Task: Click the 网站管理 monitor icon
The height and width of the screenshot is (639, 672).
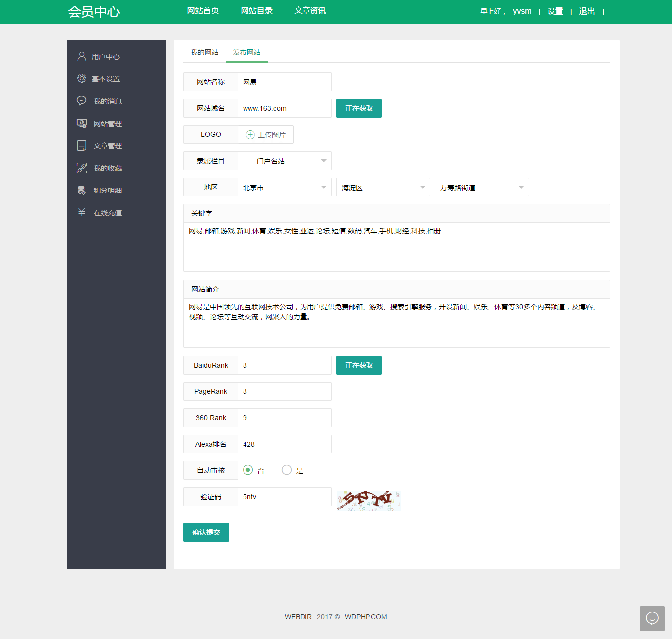Action: pyautogui.click(x=82, y=123)
